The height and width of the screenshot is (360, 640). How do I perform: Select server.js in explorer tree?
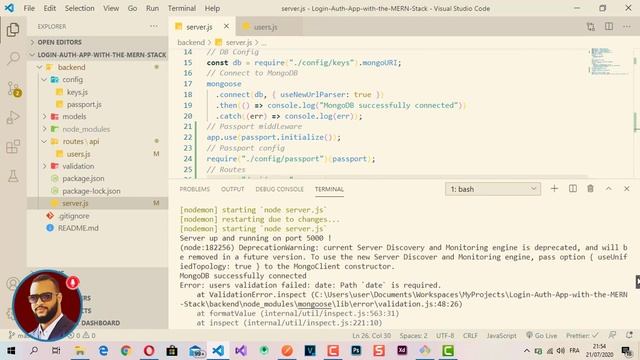click(x=98, y=203)
